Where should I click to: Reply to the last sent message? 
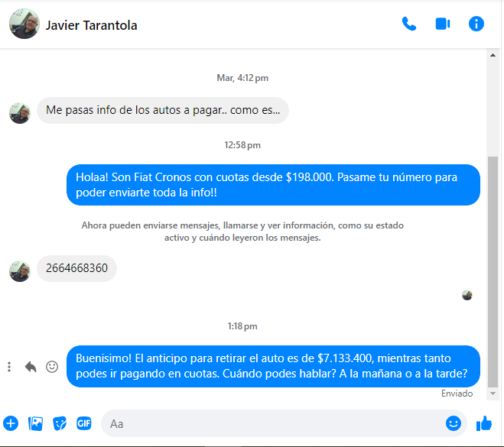click(x=31, y=367)
